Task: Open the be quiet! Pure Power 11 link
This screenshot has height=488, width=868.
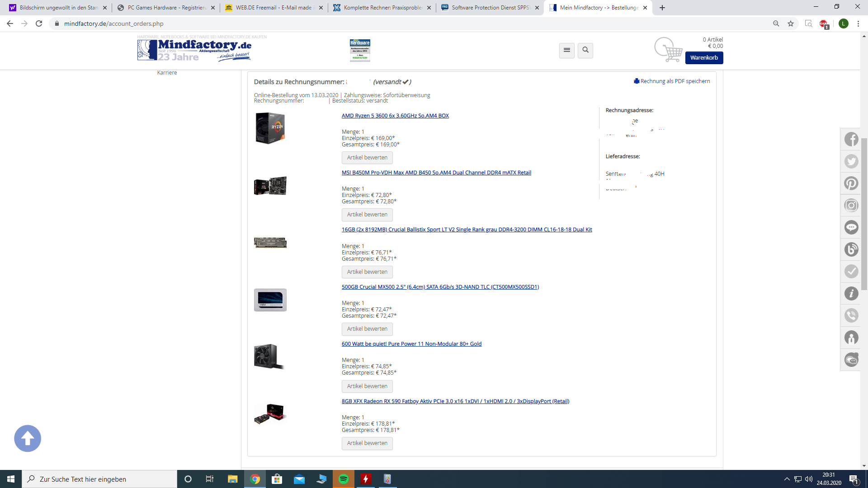Action: [411, 344]
